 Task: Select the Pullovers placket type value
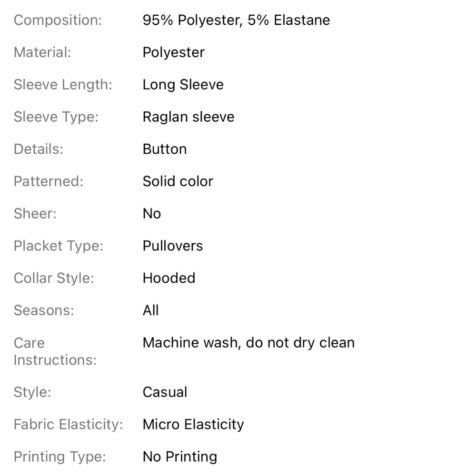[x=173, y=246]
